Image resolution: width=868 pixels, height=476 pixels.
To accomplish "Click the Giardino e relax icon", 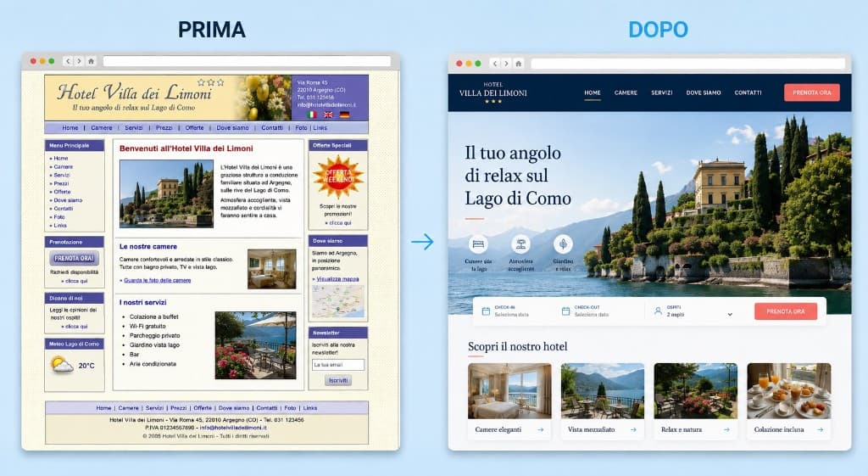I will pyautogui.click(x=563, y=244).
